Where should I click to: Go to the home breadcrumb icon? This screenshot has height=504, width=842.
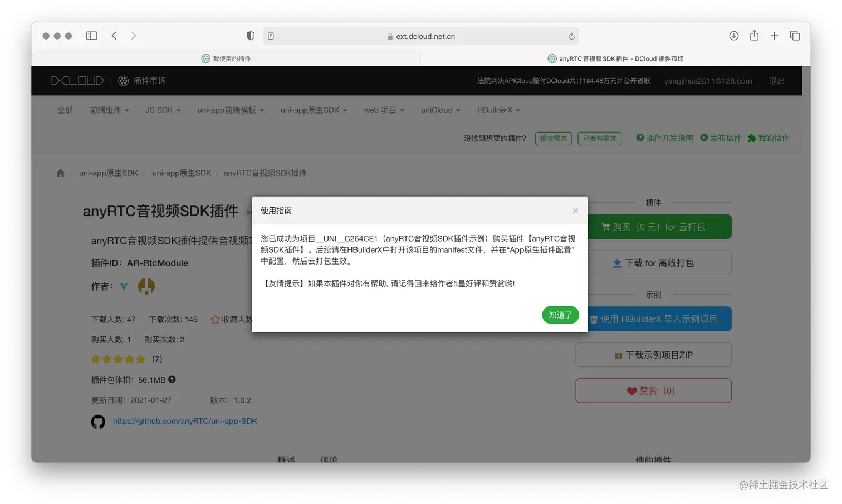coord(61,173)
